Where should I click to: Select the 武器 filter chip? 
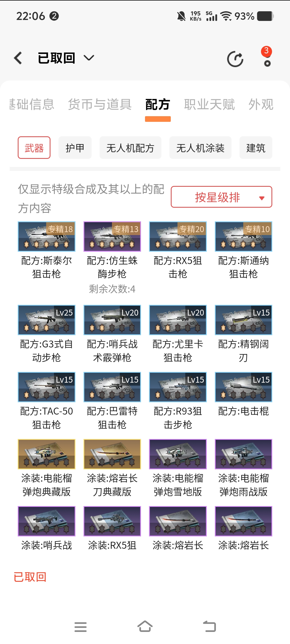[x=34, y=148]
